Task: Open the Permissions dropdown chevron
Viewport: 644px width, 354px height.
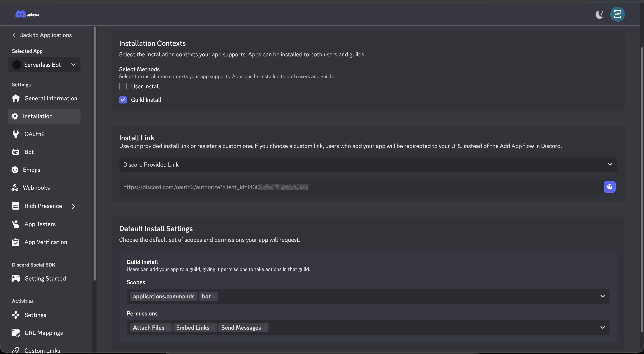Action: (602, 328)
